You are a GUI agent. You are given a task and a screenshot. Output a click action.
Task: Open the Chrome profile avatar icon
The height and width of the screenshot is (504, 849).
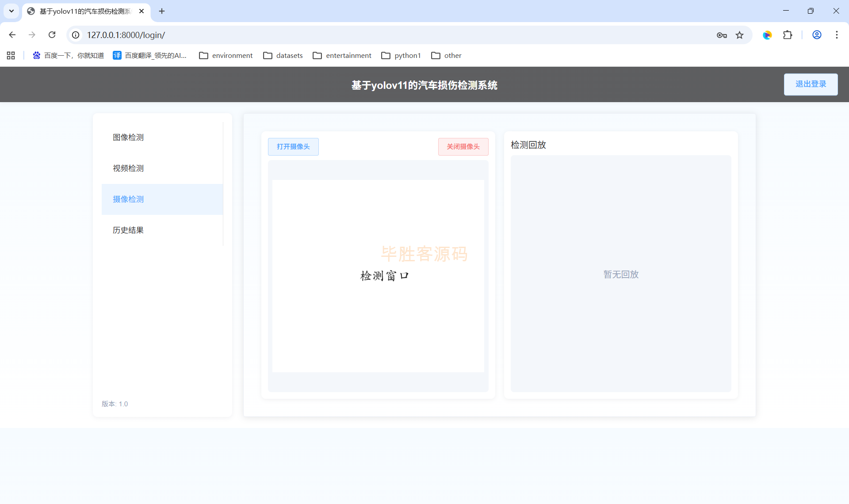click(817, 35)
